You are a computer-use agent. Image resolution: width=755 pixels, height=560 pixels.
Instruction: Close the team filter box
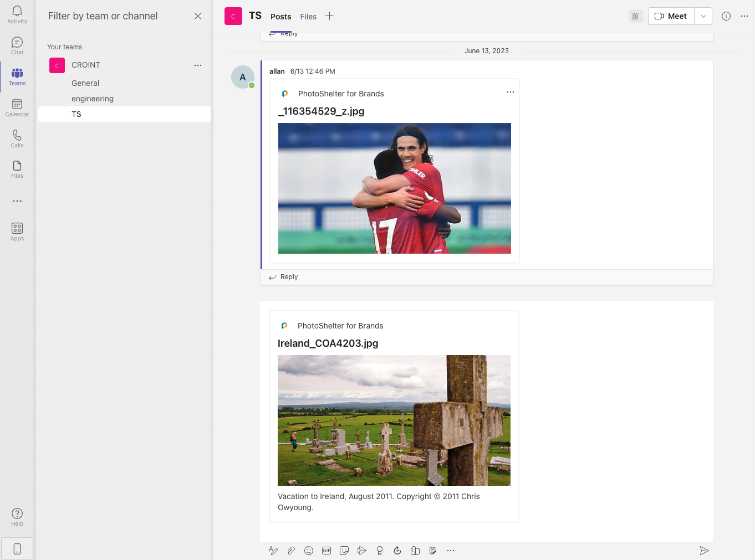[198, 16]
